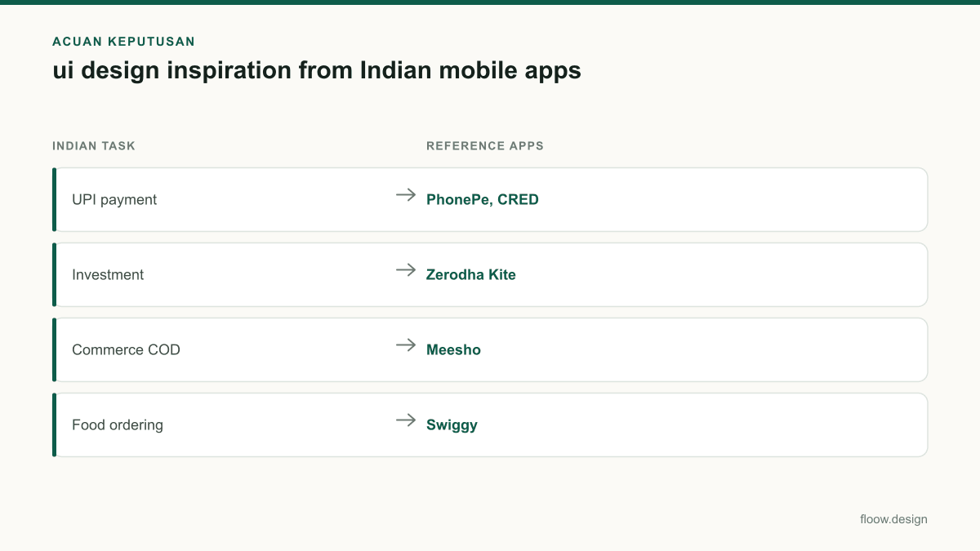Screen dimensions: 980x551
Task: Click the 'INDIAN TASK' column header
Action: pyautogui.click(x=94, y=146)
